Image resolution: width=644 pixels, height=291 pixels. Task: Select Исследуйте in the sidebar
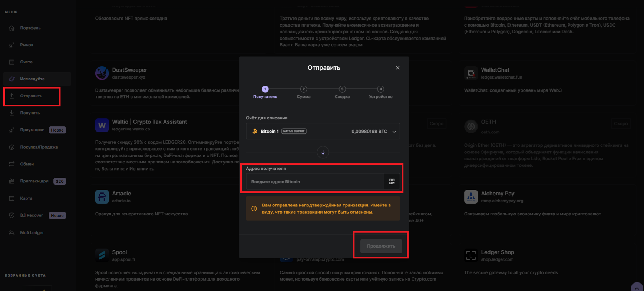point(37,79)
